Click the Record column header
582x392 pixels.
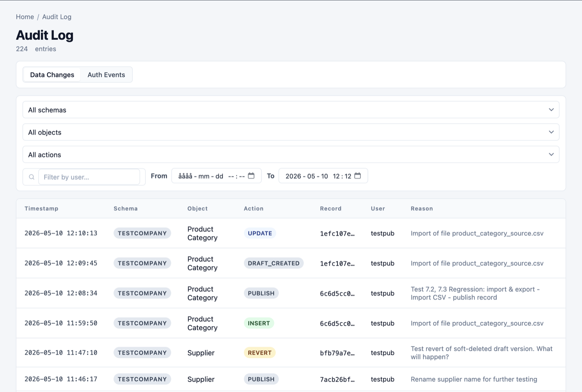tap(330, 208)
